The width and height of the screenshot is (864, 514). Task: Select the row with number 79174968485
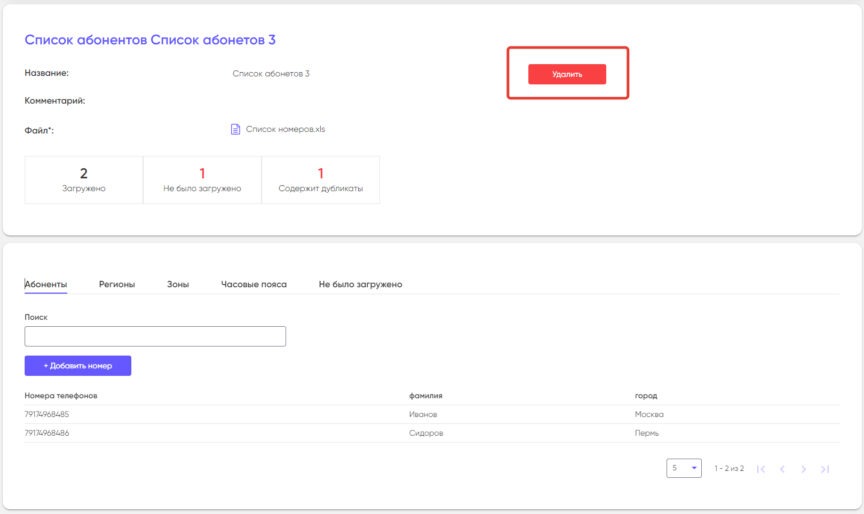[x=47, y=414]
